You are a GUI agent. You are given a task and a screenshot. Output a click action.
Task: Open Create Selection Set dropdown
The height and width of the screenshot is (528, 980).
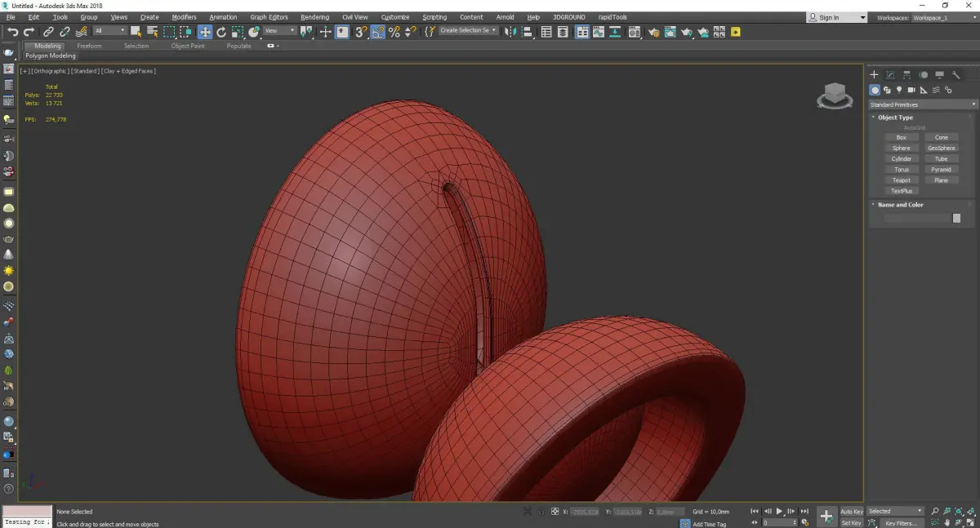468,31
